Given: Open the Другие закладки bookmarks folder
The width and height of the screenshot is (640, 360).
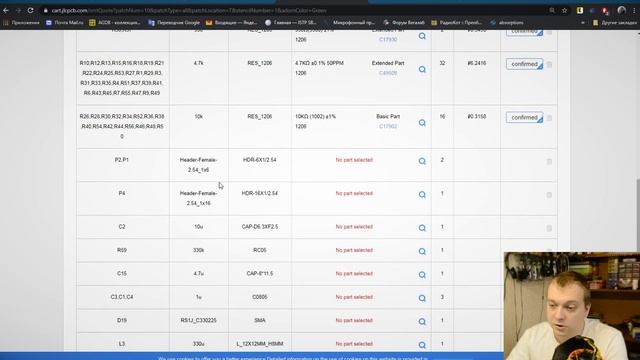Looking at the screenshot, I should coord(614,23).
